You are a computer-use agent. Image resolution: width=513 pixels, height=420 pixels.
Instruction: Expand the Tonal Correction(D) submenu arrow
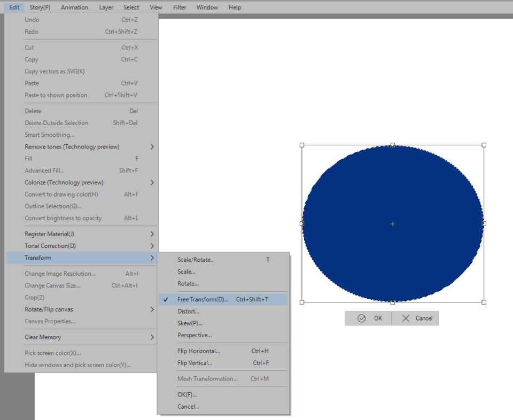point(152,246)
